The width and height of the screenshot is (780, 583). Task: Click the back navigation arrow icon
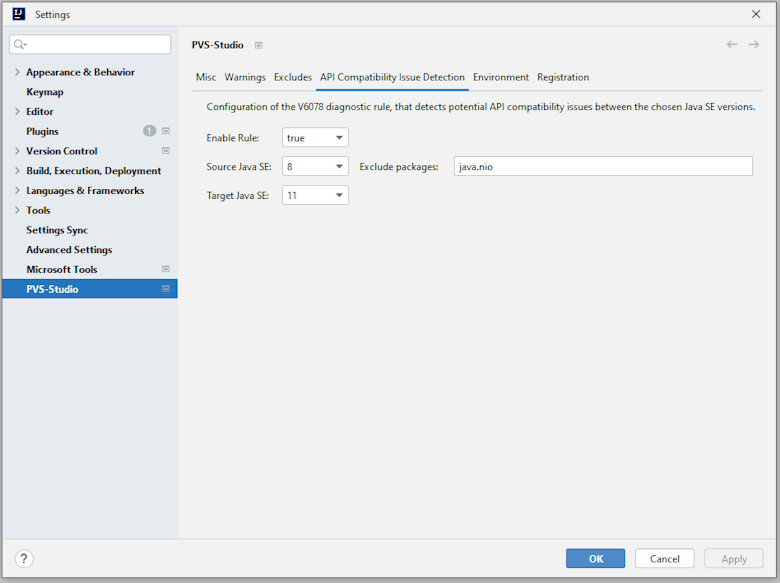[732, 45]
